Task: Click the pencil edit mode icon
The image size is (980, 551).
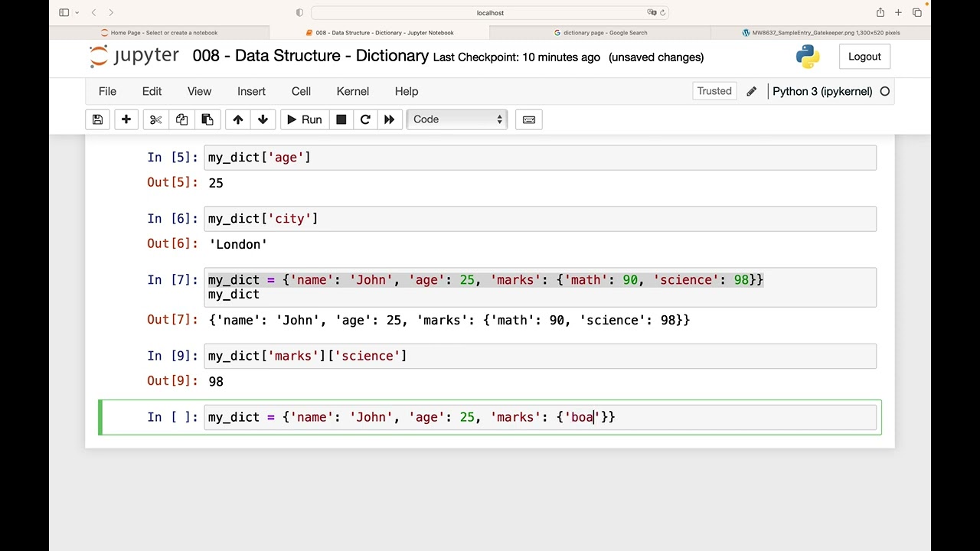Action: 751,91
